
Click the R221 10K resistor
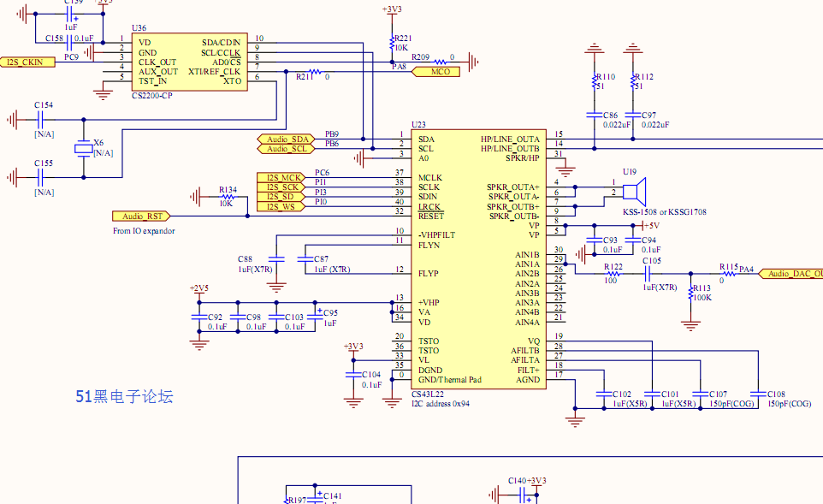(392, 43)
